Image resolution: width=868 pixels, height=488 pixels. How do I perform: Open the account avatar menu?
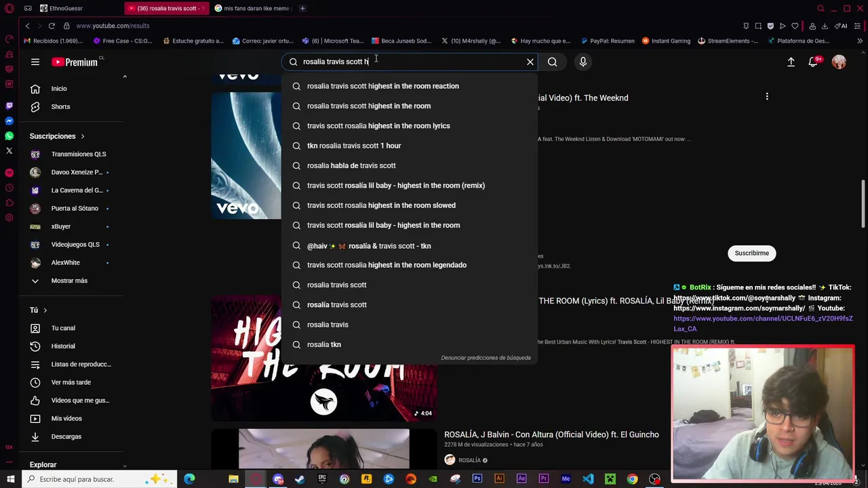(840, 62)
